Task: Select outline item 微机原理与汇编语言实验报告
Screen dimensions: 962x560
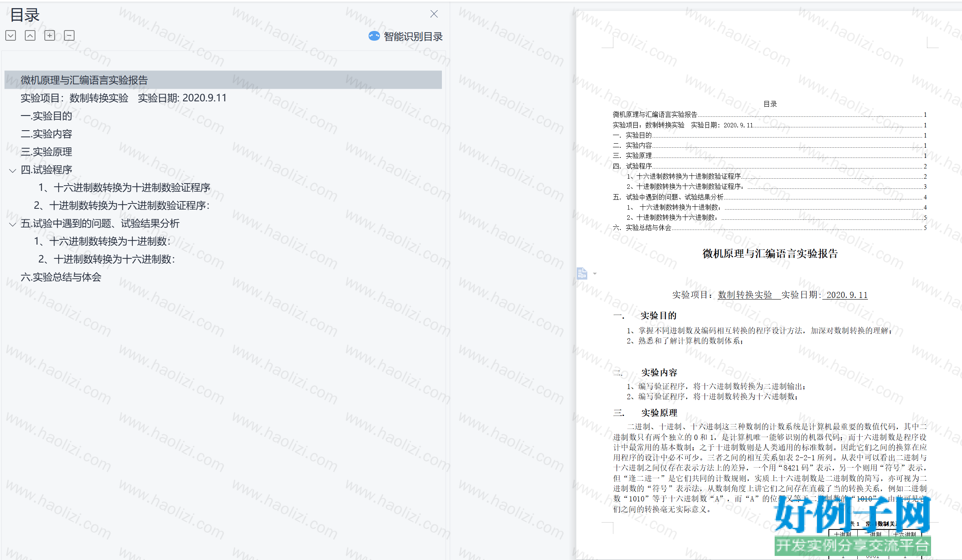Action: point(223,80)
